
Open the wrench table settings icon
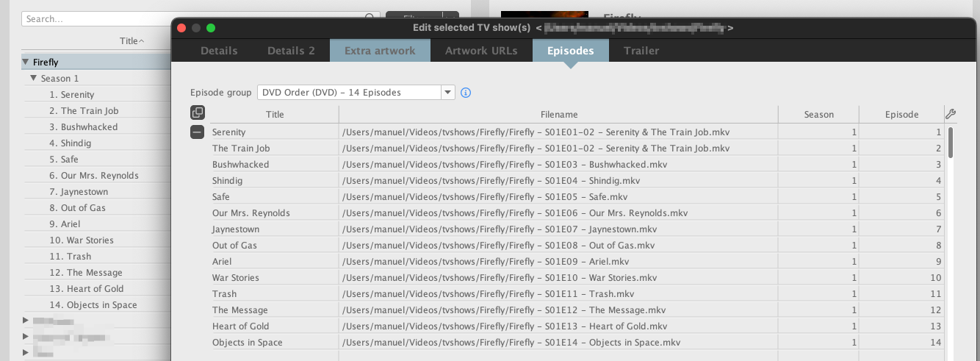(950, 114)
